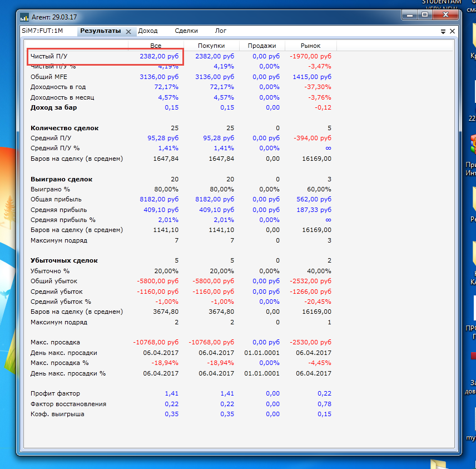Click the 8182,00 руб total profit in Все
The width and height of the screenshot is (476, 469).
click(159, 199)
